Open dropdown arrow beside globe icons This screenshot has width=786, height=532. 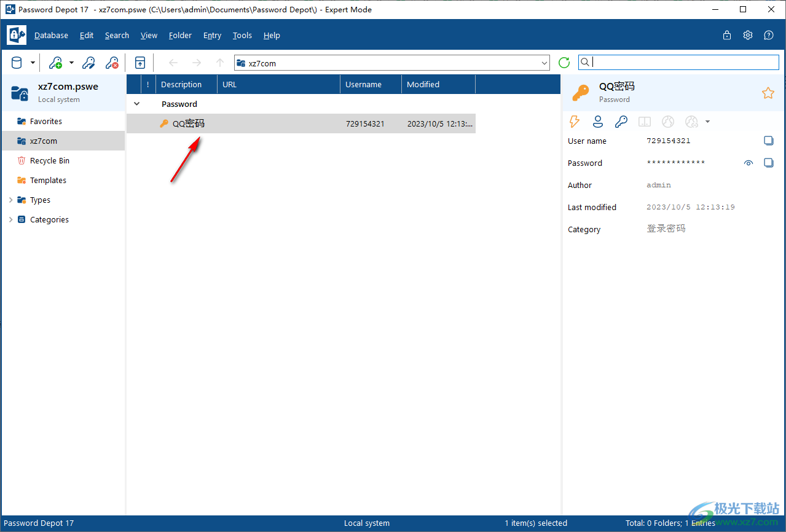707,122
